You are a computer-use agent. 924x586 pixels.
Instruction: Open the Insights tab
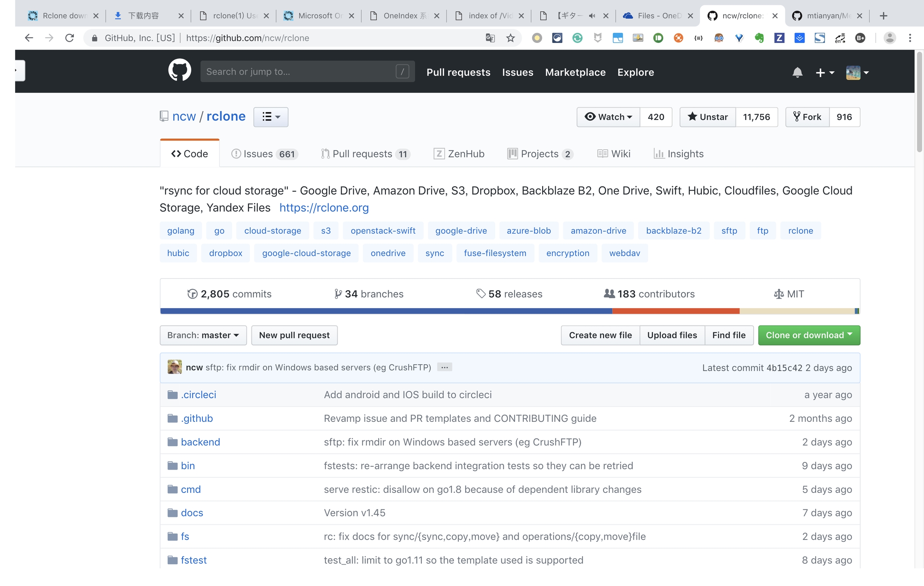tap(679, 154)
